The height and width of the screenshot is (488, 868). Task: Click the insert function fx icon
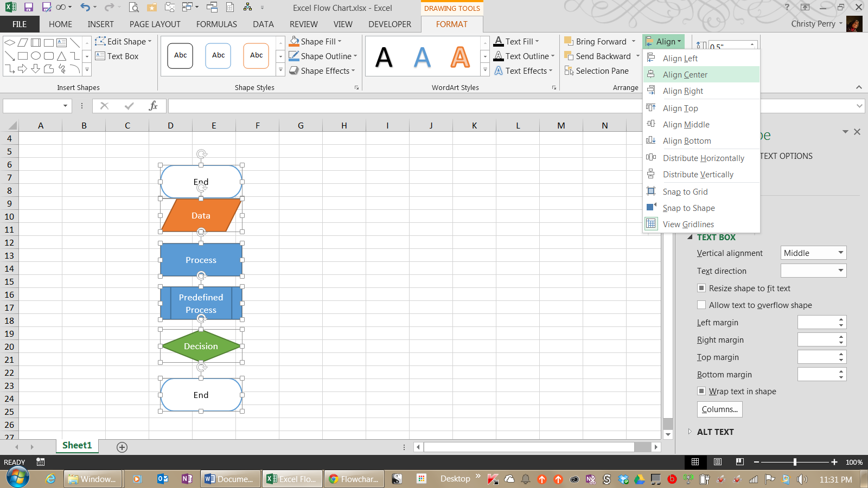click(153, 106)
